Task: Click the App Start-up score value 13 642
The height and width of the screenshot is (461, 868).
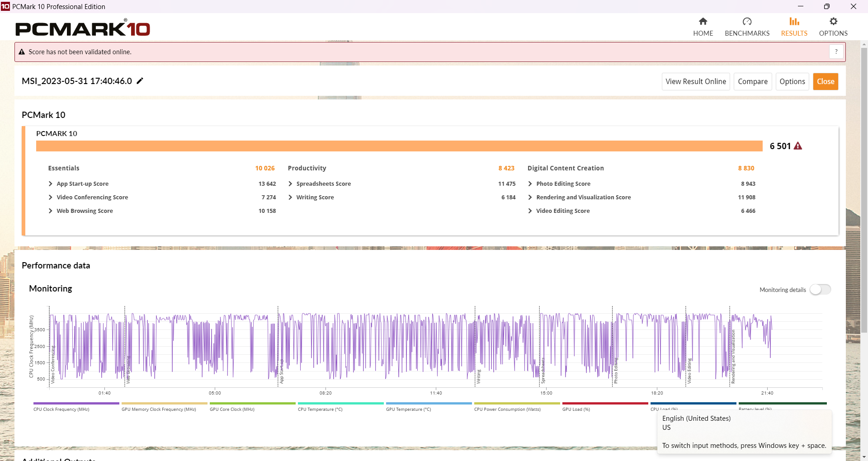Action: [x=267, y=184]
